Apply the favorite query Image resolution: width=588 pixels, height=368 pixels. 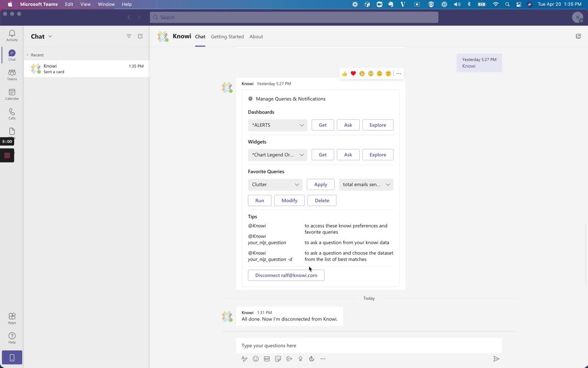[x=321, y=185]
